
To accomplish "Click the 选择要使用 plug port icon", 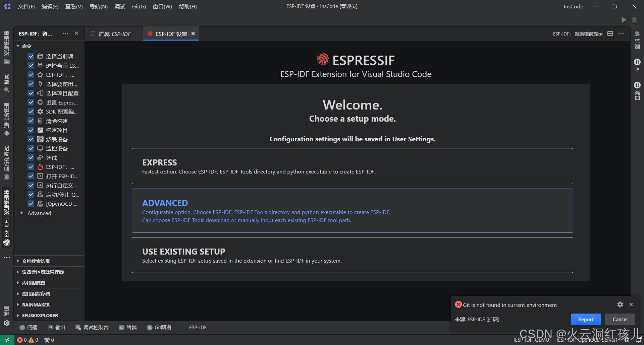I will (x=40, y=84).
